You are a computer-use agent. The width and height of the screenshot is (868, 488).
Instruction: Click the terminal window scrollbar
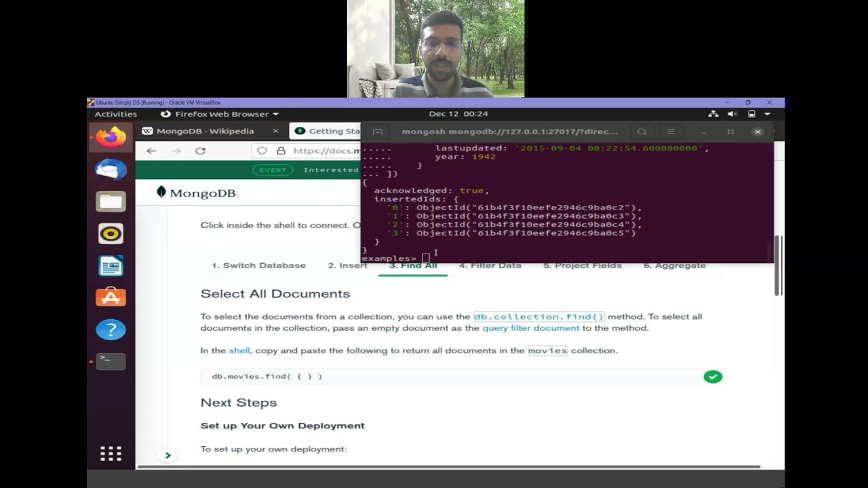click(x=770, y=251)
